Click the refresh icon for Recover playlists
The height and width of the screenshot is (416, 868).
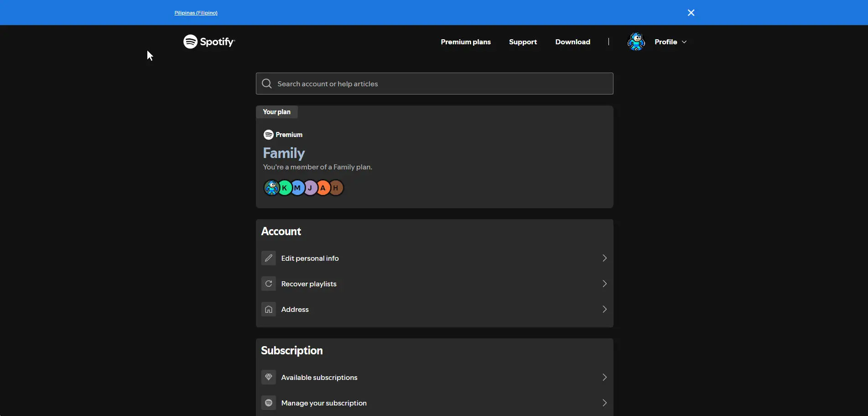point(269,284)
